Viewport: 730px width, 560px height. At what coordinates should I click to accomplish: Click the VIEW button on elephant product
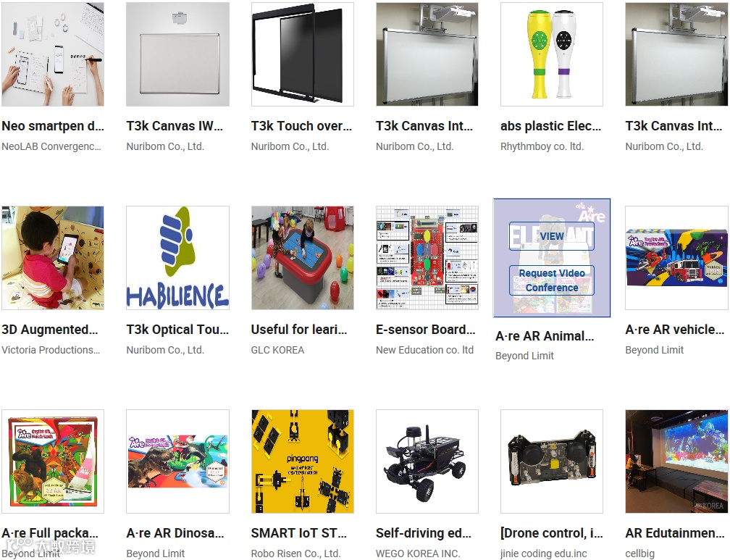coord(552,236)
